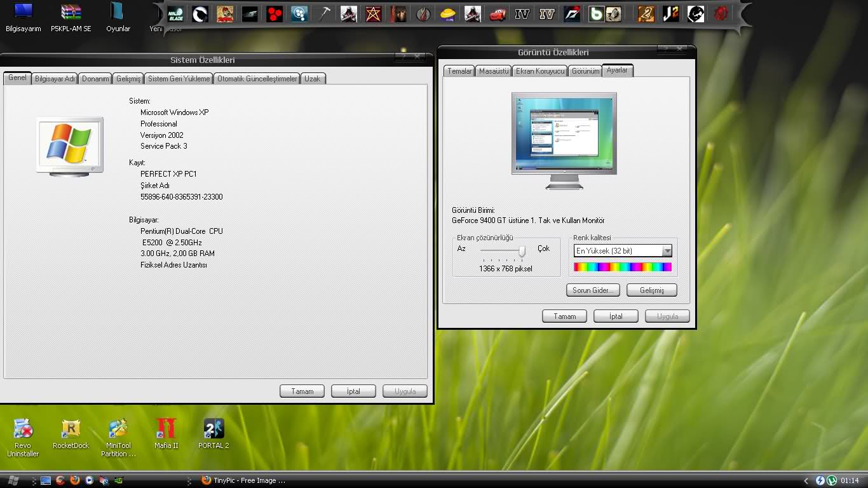Select the Ayarlar tab
This screenshot has width=868, height=488.
click(x=617, y=70)
